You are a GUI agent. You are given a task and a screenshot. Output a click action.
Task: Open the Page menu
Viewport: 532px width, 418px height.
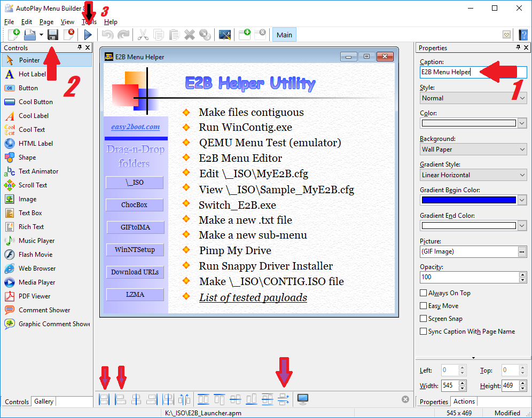pos(46,22)
